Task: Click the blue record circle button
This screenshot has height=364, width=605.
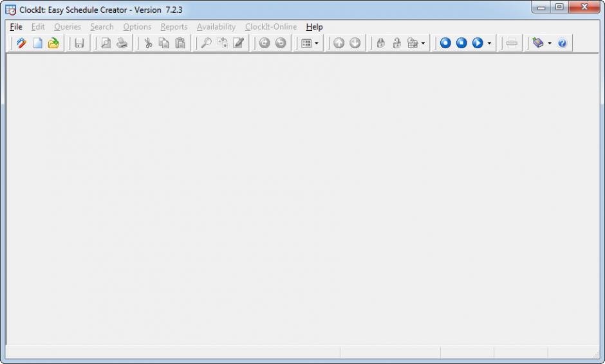Action: (445, 43)
